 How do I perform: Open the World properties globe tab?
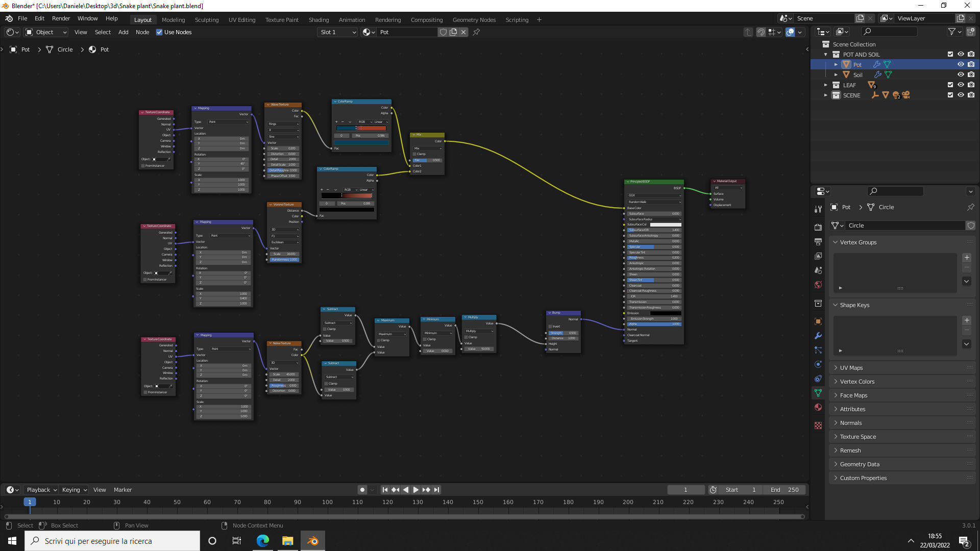(818, 285)
